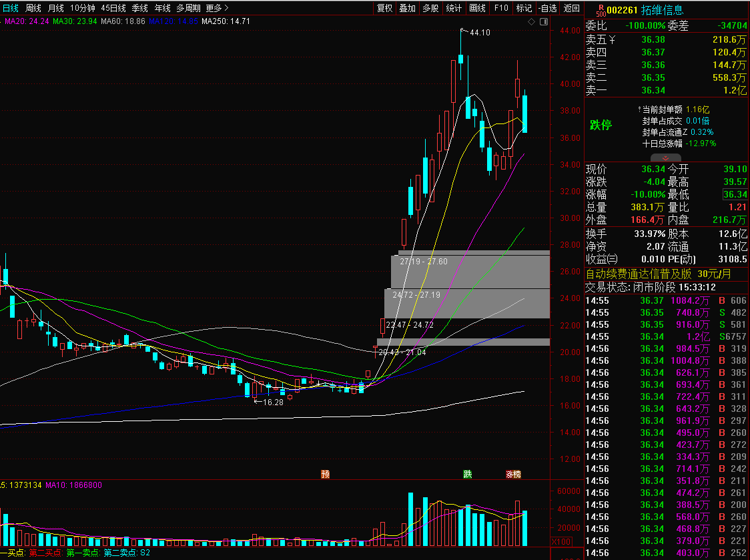750x560 pixels.
Task: Click the 1.2亿 S6757 trade tick row
Action: point(666,336)
